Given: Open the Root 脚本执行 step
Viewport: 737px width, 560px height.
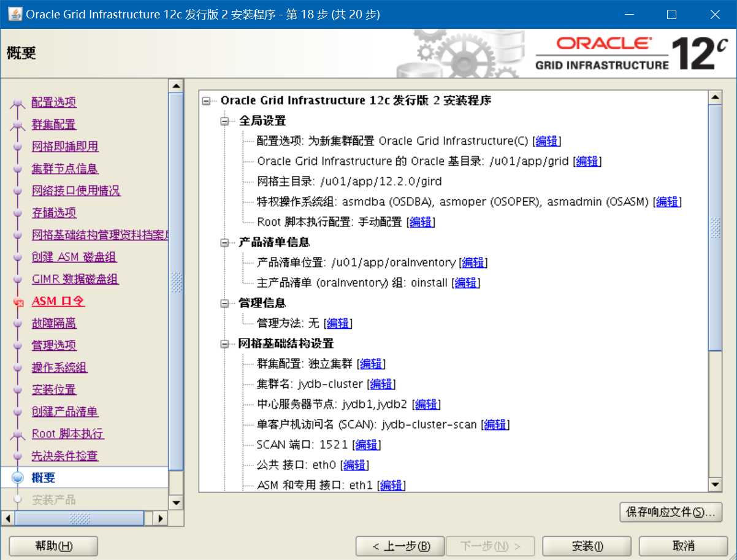Looking at the screenshot, I should click(x=67, y=434).
